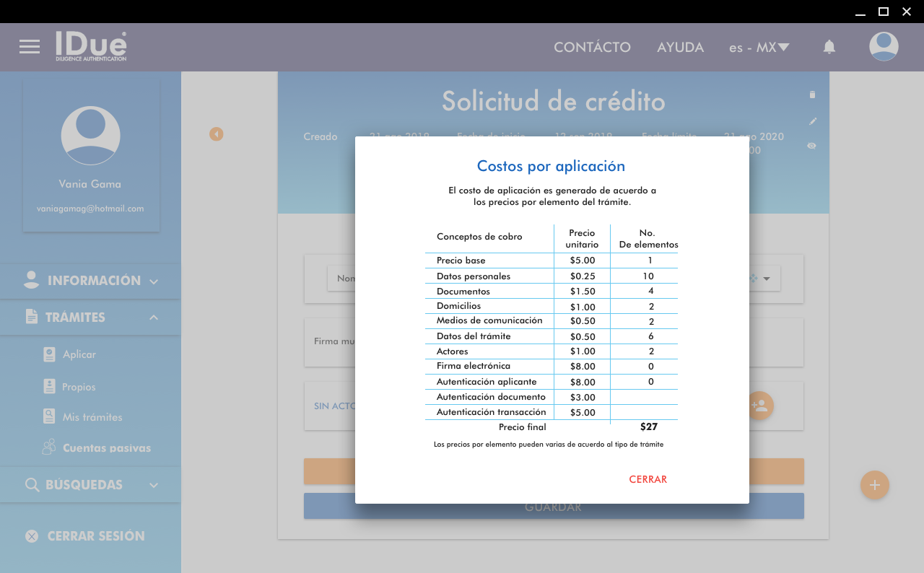Image resolution: width=924 pixels, height=573 pixels.
Task: Open the AYUDA menu item
Action: [680, 48]
